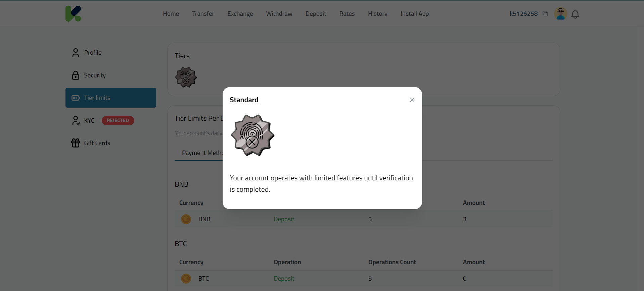Image resolution: width=644 pixels, height=291 pixels.
Task: Click the Currency column header in BTC table
Action: coord(191,262)
